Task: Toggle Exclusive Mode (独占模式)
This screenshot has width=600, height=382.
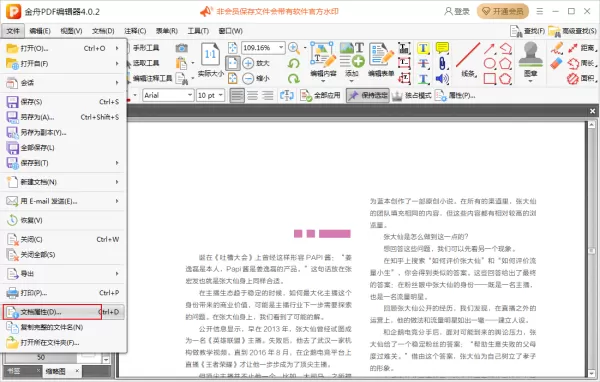Action: 411,95
